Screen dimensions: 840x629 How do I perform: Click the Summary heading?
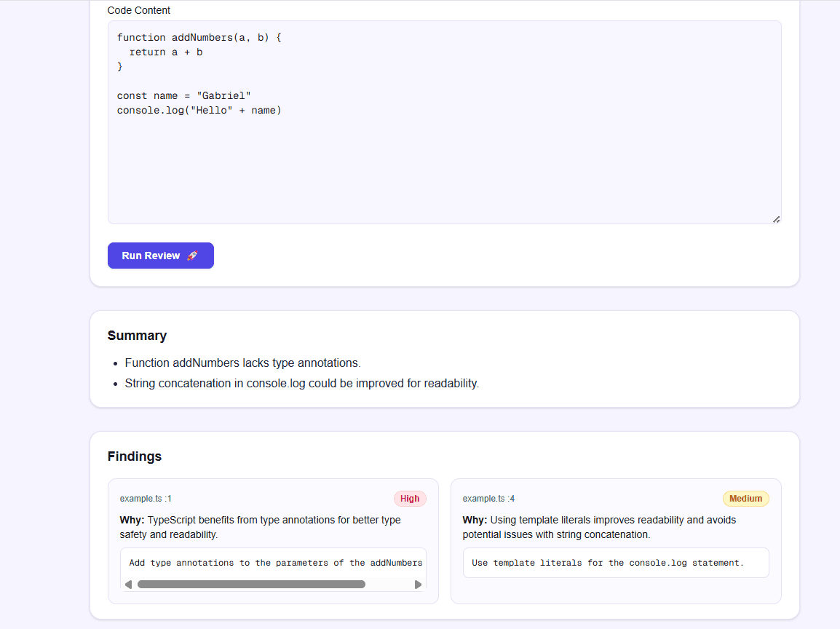137,336
